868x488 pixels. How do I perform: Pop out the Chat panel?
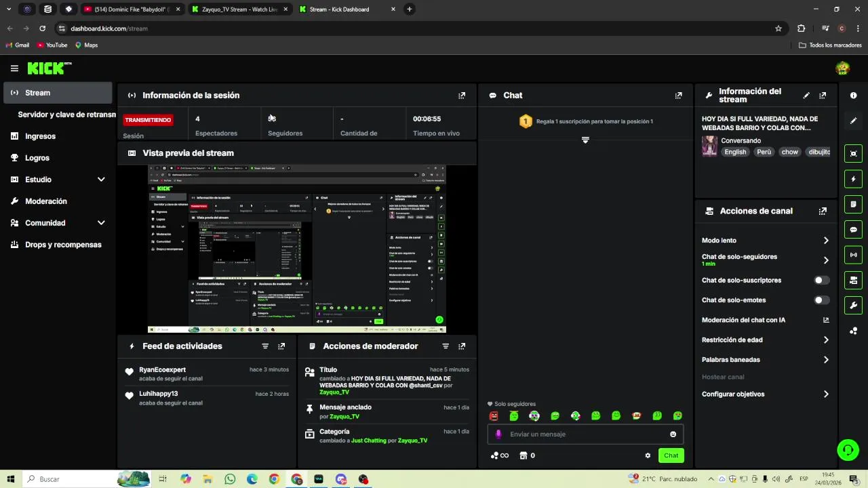tap(678, 96)
